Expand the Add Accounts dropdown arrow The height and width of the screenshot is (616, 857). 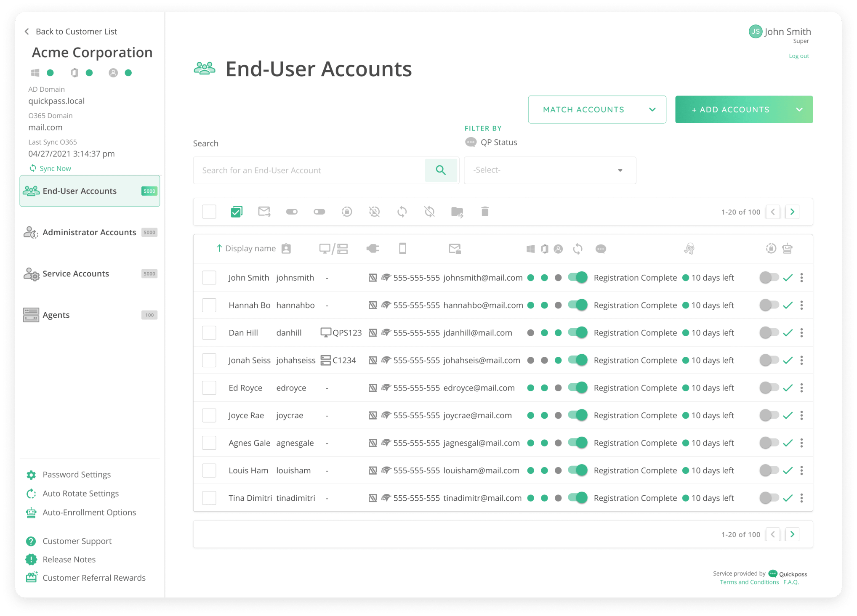(799, 110)
